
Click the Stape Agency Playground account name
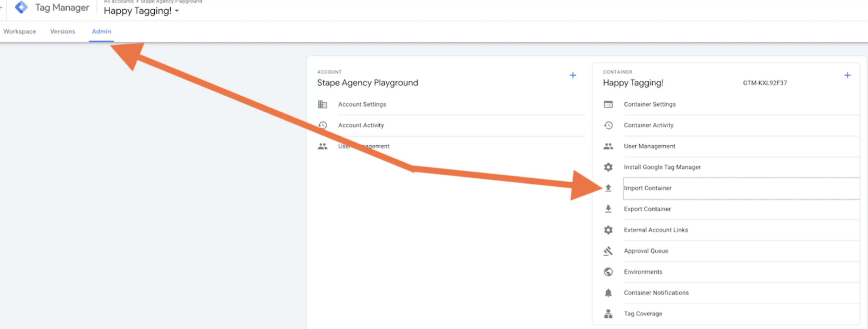coord(367,83)
